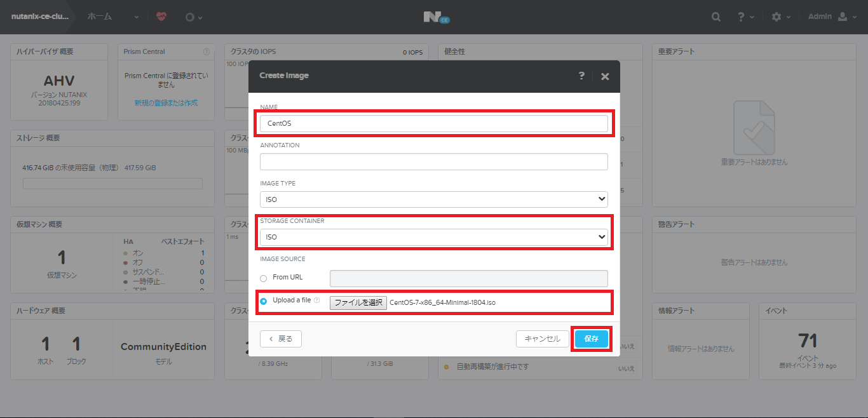The image size is (868, 418).
Task: Click the Prism Central info icon
Action: click(x=207, y=51)
